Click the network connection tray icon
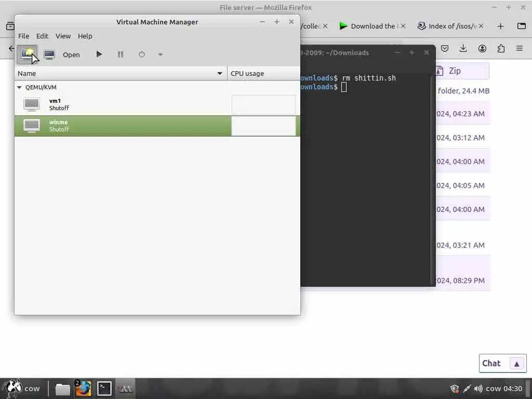Screen dimensions: 532x399 pyautogui.click(x=467, y=389)
